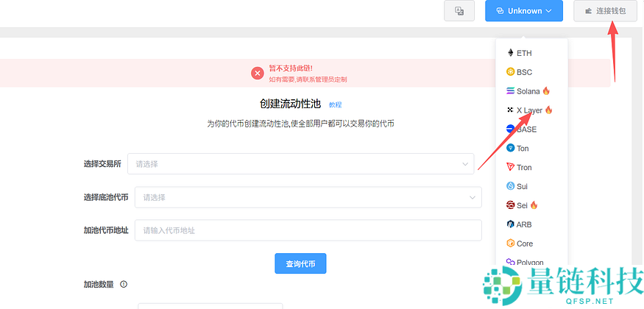Choose Solana in the chain menu
The height and width of the screenshot is (309, 644).
tap(531, 91)
